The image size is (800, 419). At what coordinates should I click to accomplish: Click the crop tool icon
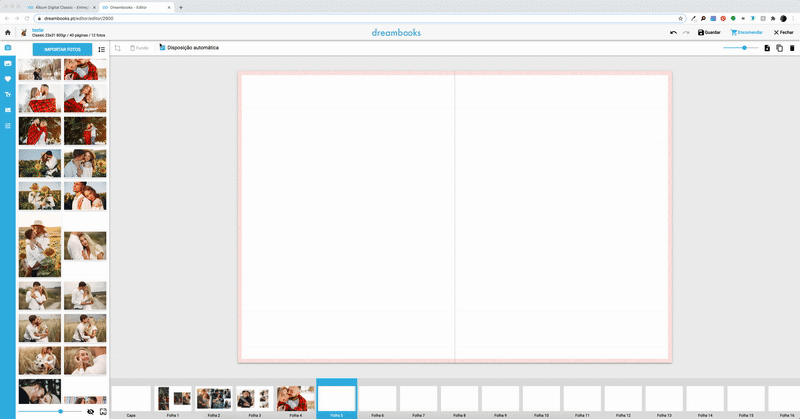point(117,48)
